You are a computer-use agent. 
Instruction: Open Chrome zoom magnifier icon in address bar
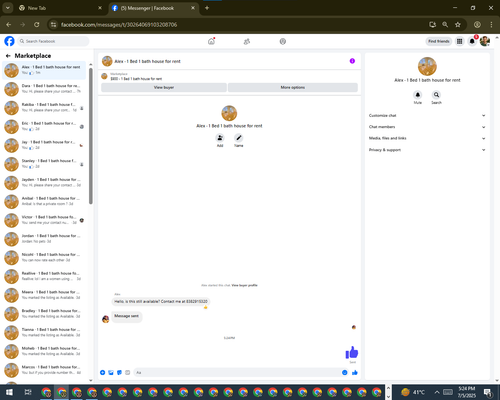click(445, 25)
